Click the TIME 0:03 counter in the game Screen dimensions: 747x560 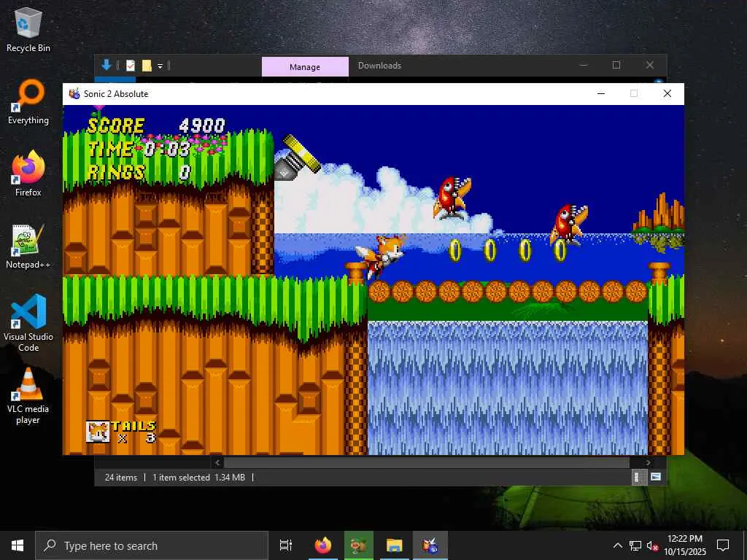(x=139, y=149)
